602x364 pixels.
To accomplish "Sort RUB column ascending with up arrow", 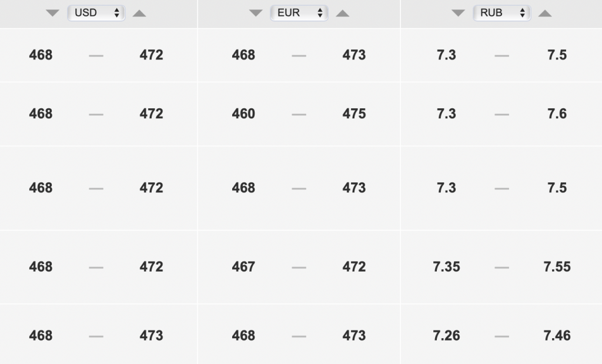I will 545,13.
